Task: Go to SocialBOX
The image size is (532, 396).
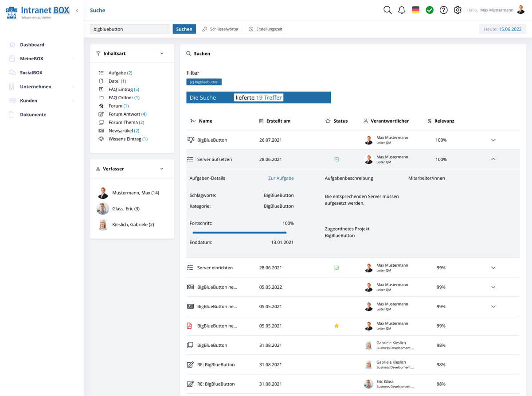Action: pos(31,73)
